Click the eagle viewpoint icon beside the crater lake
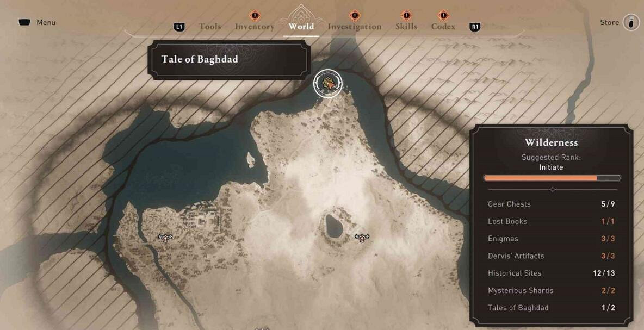This screenshot has width=644, height=330. [362, 237]
